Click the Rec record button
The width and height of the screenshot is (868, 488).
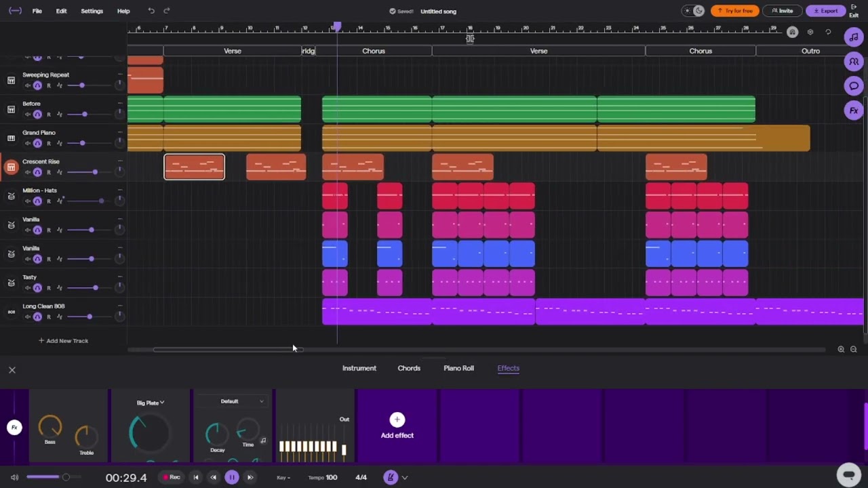(172, 477)
